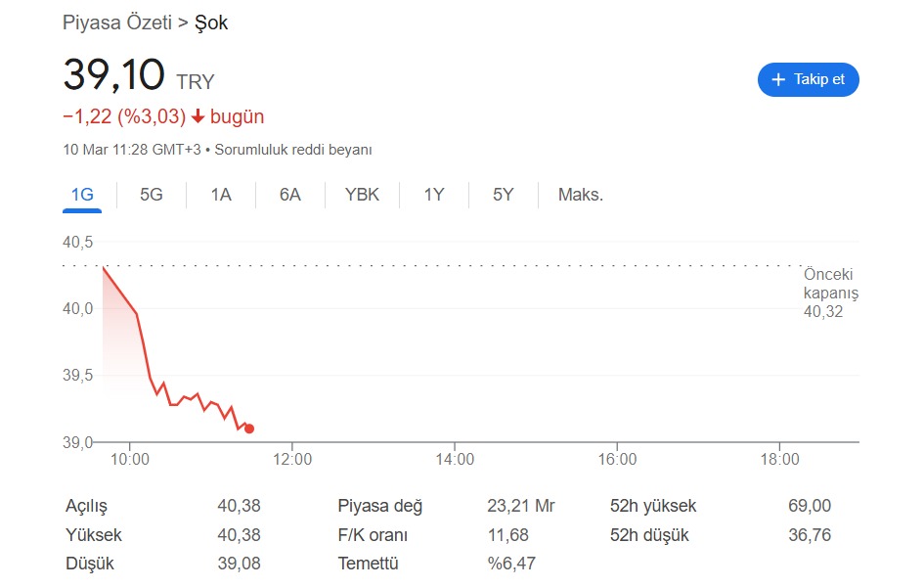Click the Piyasa değ value 23,21 Mr
The height and width of the screenshot is (588, 924).
click(520, 506)
